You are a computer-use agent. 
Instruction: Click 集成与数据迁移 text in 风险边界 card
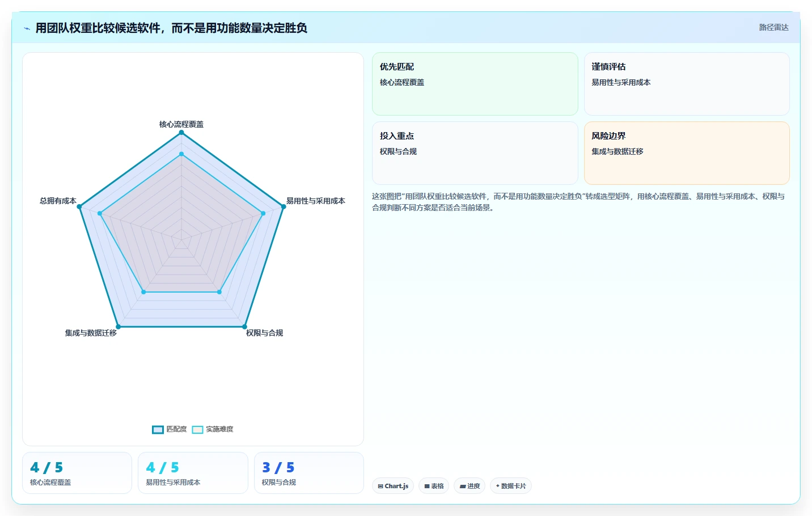[618, 151]
